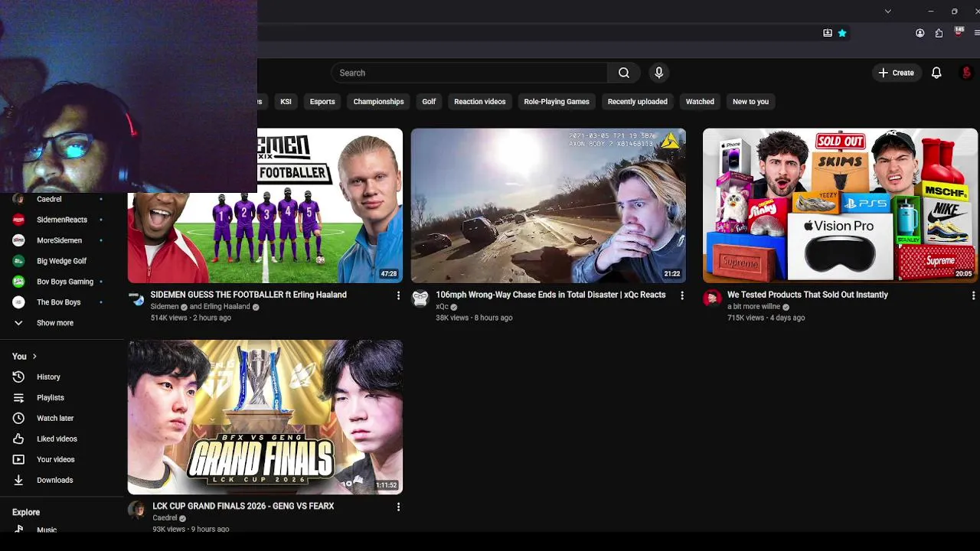
Task: Open SidemenReacts subscription in sidebar
Action: [63, 220]
